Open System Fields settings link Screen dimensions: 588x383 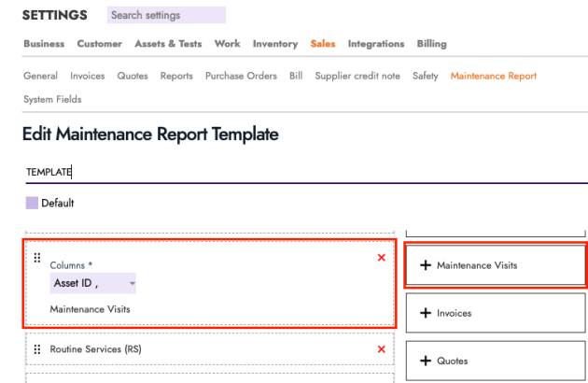[x=51, y=99]
